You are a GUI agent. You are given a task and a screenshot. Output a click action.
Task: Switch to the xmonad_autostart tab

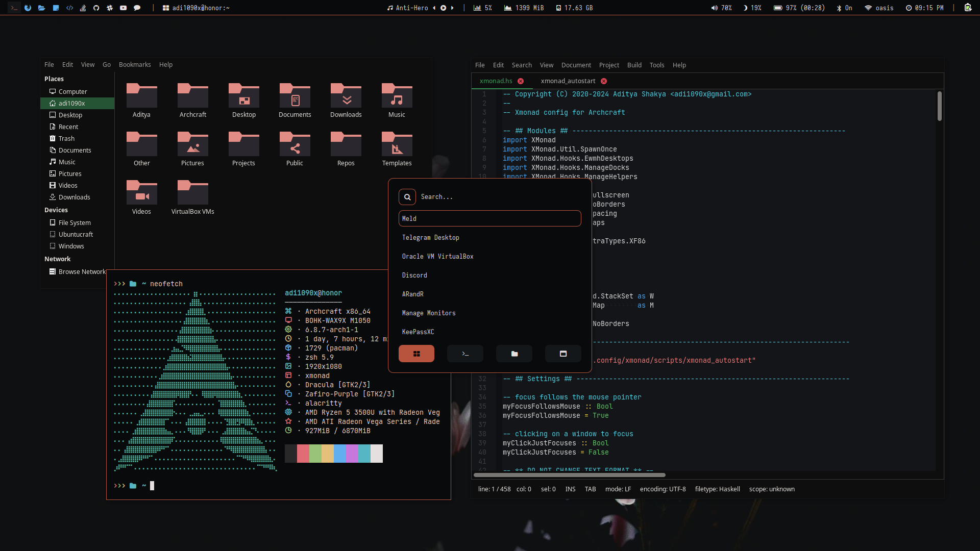[568, 81]
